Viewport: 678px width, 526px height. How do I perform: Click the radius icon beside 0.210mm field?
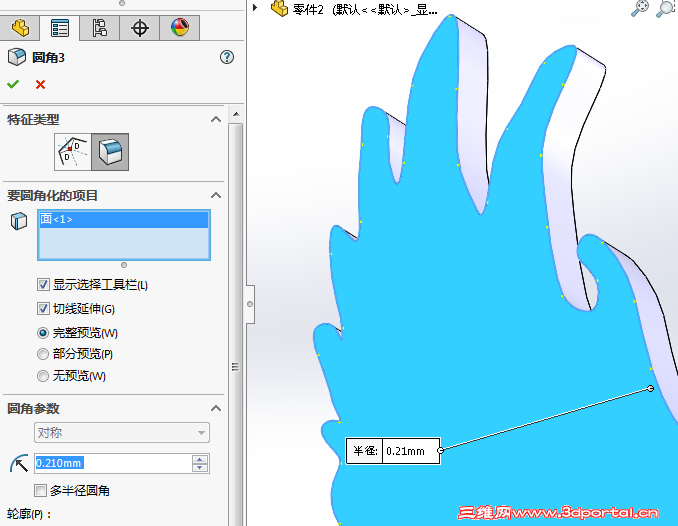(x=19, y=463)
